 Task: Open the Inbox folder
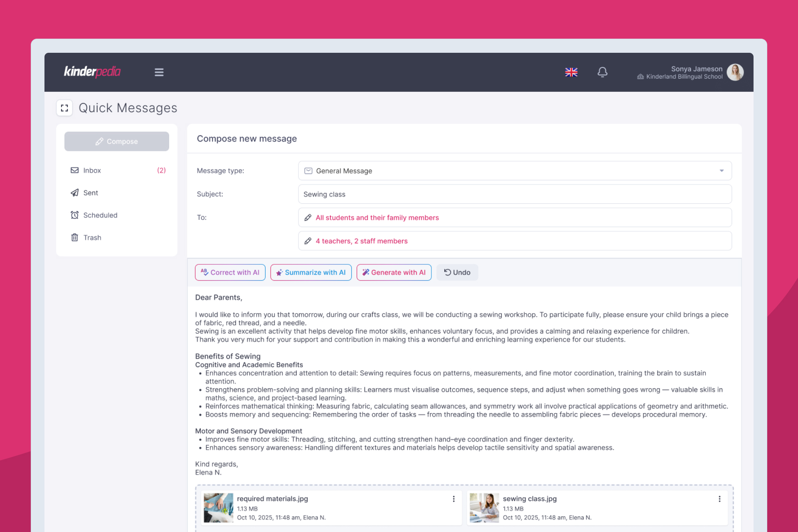click(x=92, y=170)
